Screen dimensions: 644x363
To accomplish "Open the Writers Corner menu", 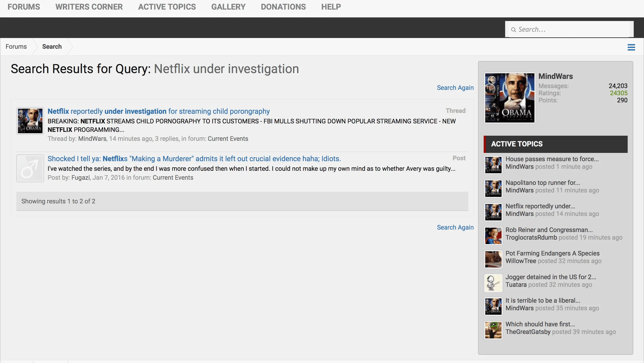I will [89, 7].
